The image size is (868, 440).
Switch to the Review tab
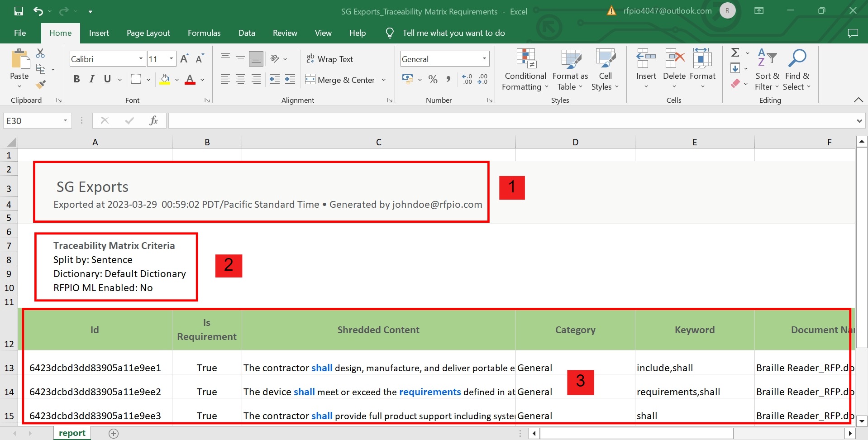(285, 33)
